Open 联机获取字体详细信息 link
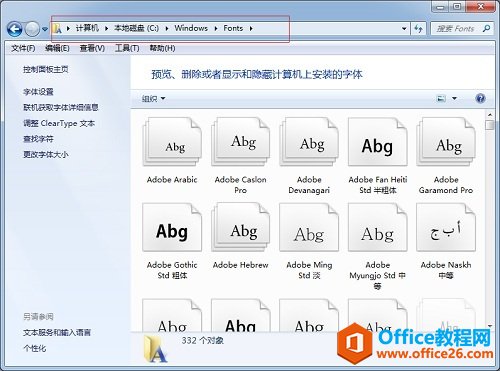 tap(61, 107)
